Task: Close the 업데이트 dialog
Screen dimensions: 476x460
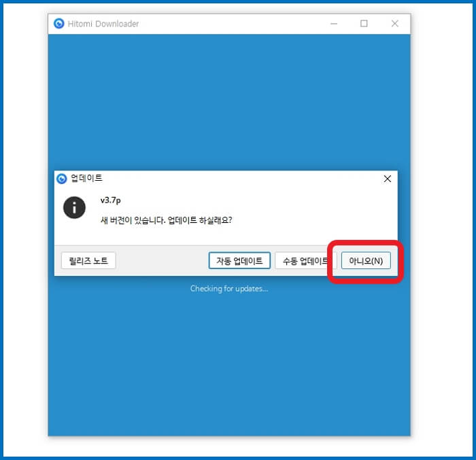Action: click(388, 179)
